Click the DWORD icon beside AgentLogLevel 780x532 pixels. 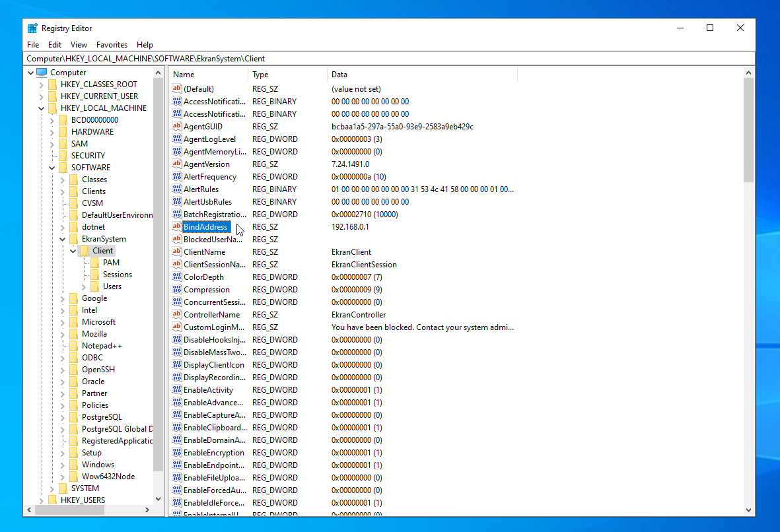point(176,139)
